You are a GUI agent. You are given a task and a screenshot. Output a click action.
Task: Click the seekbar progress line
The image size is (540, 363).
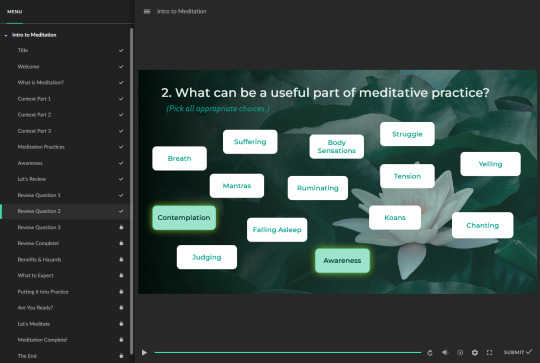(x=288, y=352)
